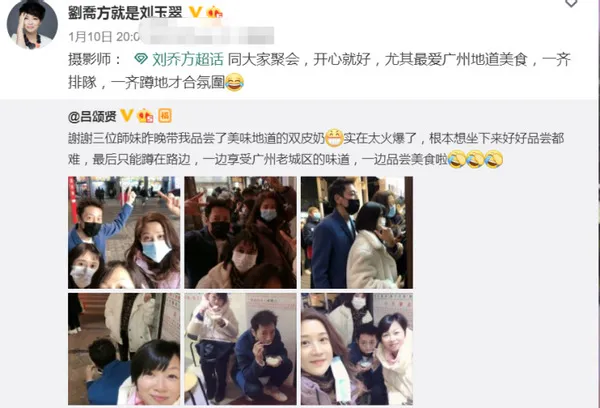Open the selfie of two women with a boy

(x=357, y=349)
